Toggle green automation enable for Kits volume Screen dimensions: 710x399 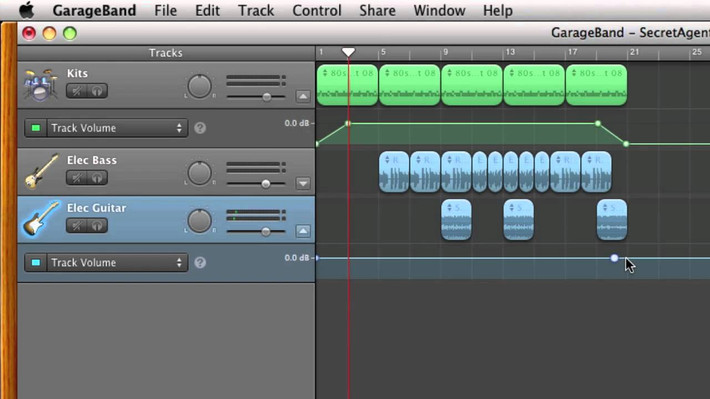coord(36,128)
